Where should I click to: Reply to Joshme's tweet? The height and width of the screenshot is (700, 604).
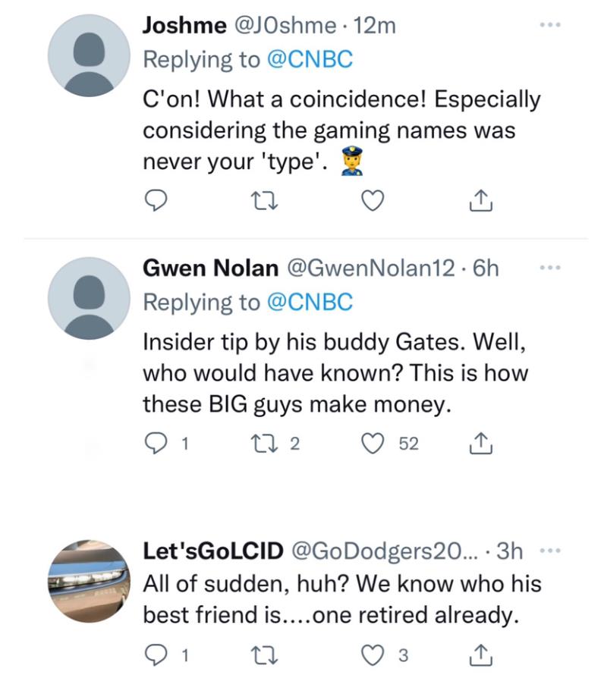click(x=156, y=201)
